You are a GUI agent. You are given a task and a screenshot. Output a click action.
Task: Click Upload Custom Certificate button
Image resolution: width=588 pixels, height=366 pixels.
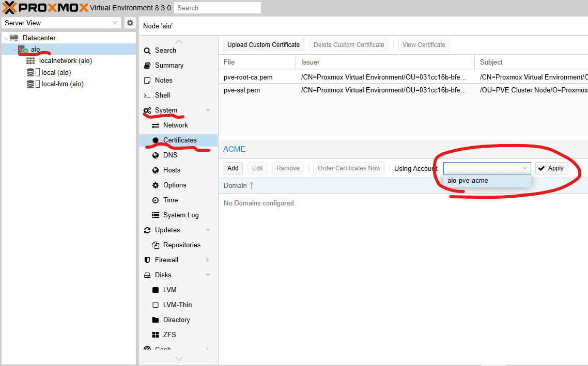[263, 45]
